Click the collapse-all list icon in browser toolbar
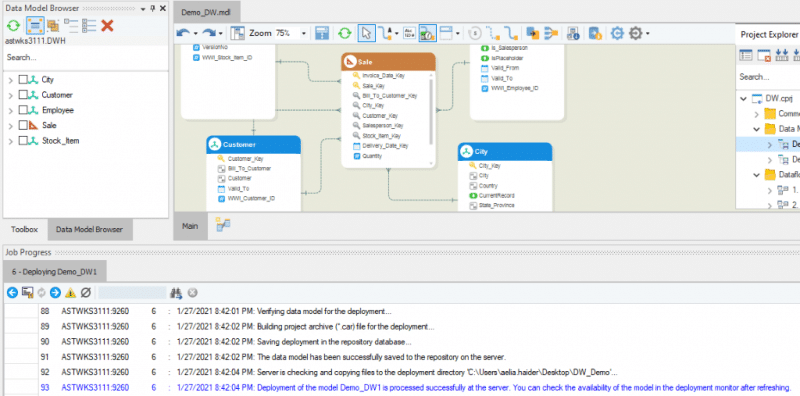 (71, 25)
